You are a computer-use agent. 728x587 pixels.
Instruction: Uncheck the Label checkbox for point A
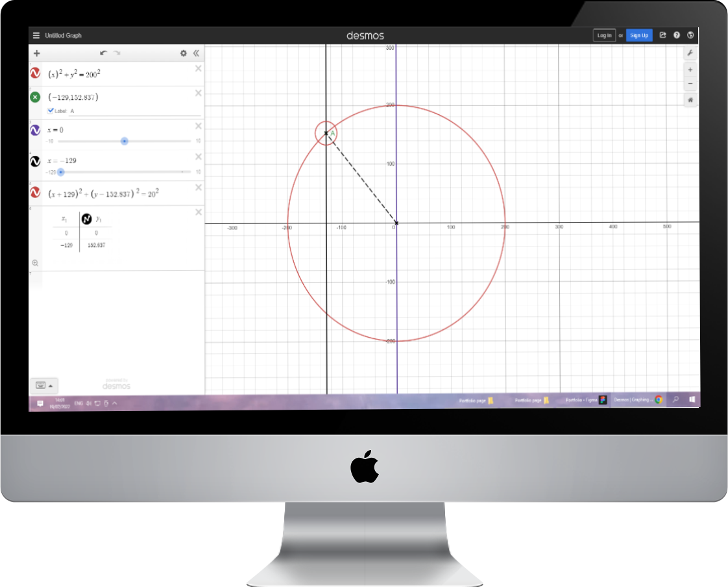click(51, 111)
